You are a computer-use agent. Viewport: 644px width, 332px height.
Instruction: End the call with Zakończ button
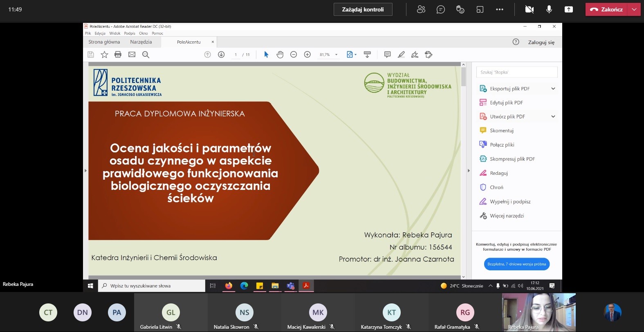point(607,9)
